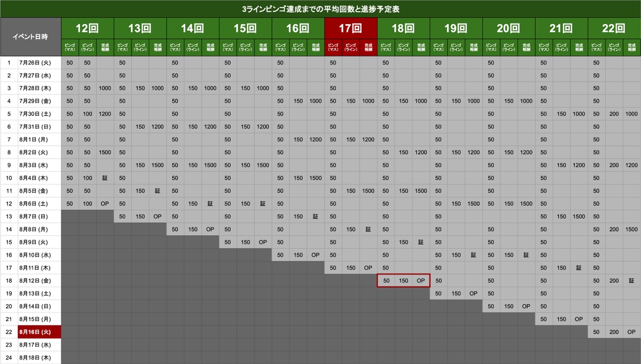Select the 完成報酬 subheader under 12回
Viewport: 641px width, 364px height.
click(x=105, y=48)
